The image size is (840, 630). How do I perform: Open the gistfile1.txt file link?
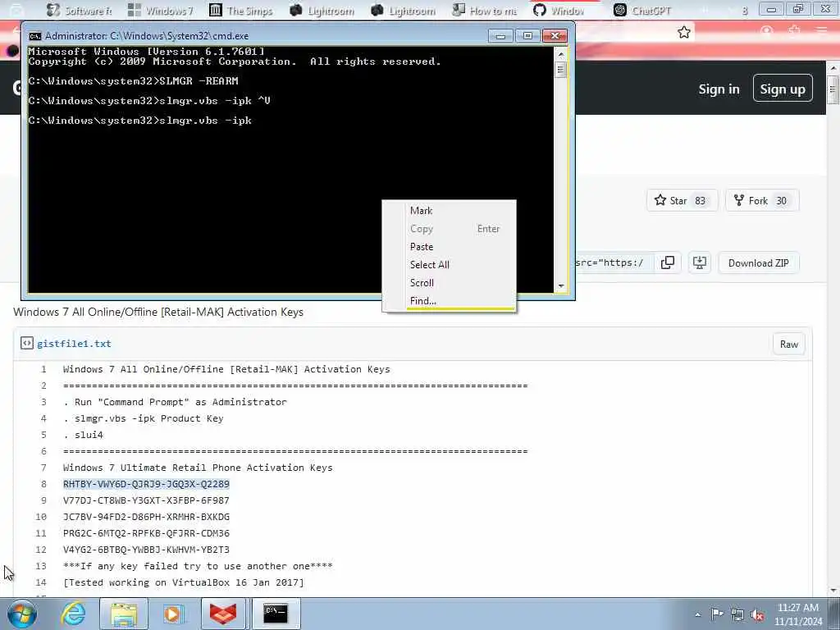(74, 344)
